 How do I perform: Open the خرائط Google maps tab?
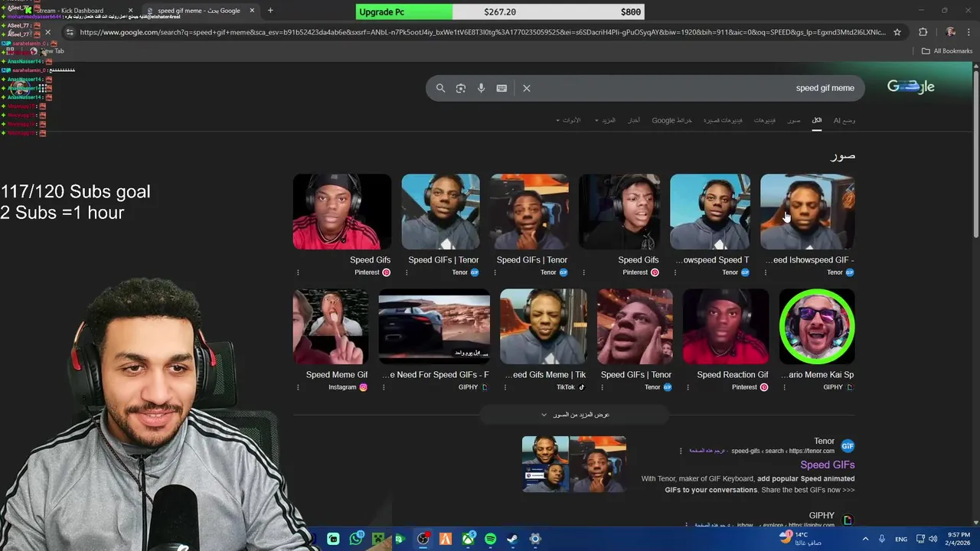click(x=672, y=120)
